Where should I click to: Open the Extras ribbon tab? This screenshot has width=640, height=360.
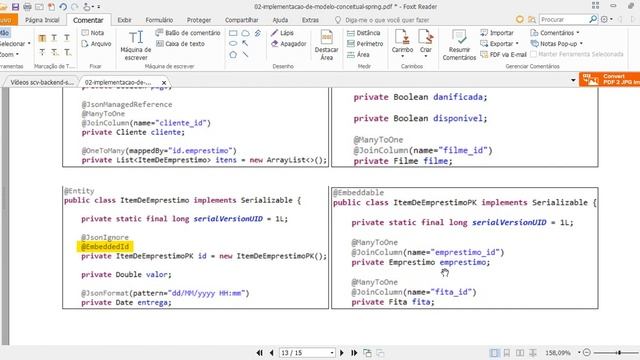coord(310,20)
